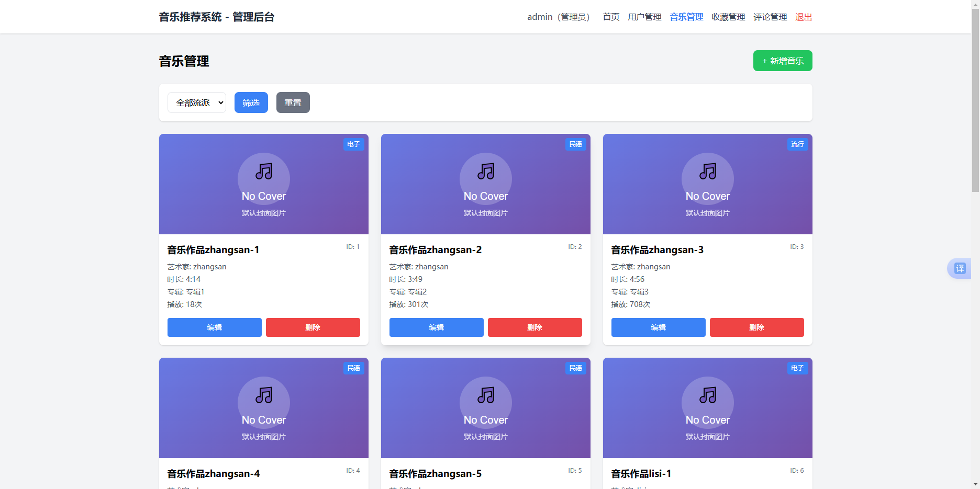Click the ID: 1 label
980x489 pixels.
(353, 247)
